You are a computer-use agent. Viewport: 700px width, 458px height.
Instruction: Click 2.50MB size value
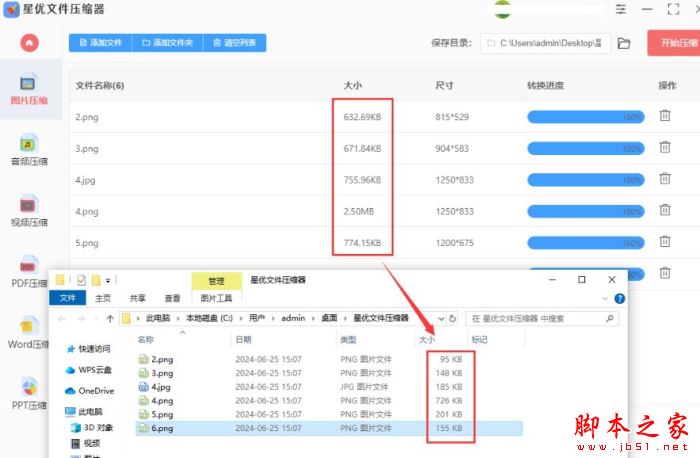click(x=358, y=211)
